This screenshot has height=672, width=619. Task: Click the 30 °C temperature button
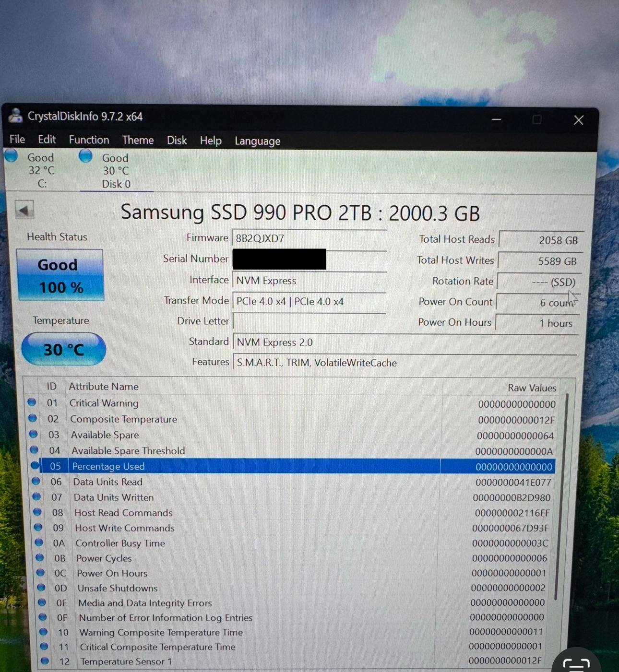click(63, 349)
